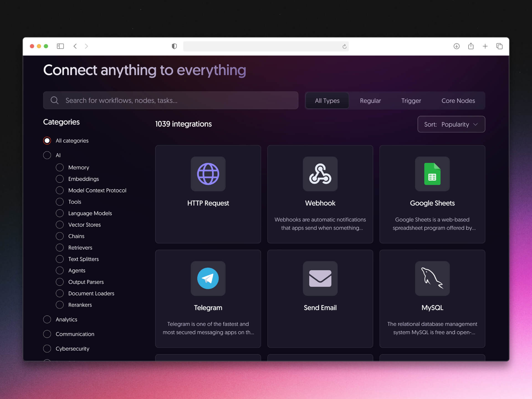Toggle the browser sidebar icon
Image resolution: width=532 pixels, height=399 pixels.
pyautogui.click(x=60, y=46)
